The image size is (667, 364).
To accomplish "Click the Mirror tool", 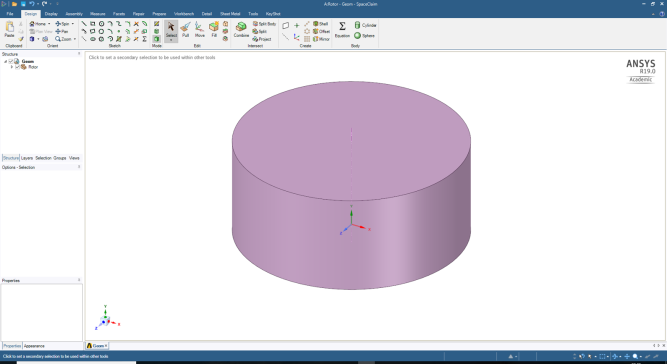I will (x=321, y=39).
